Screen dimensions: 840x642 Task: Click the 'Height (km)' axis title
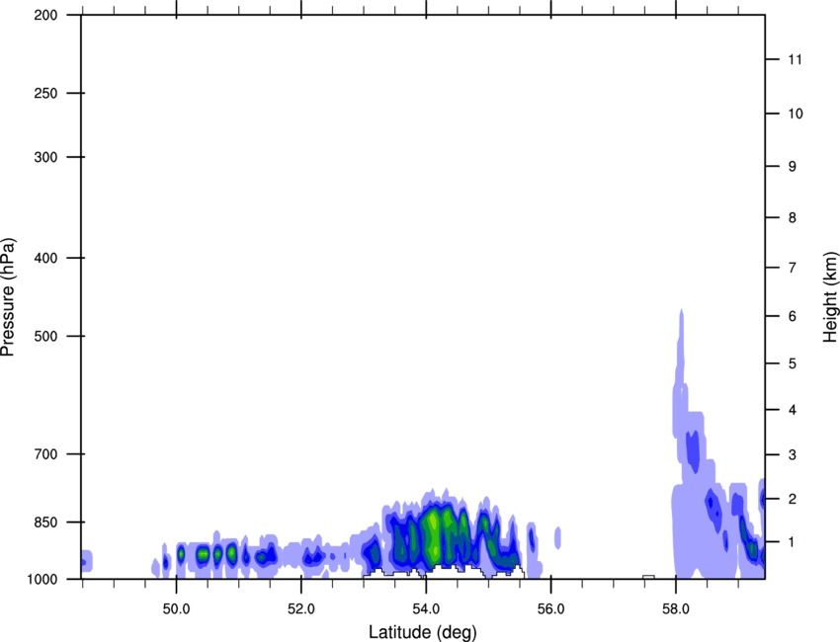coord(830,297)
